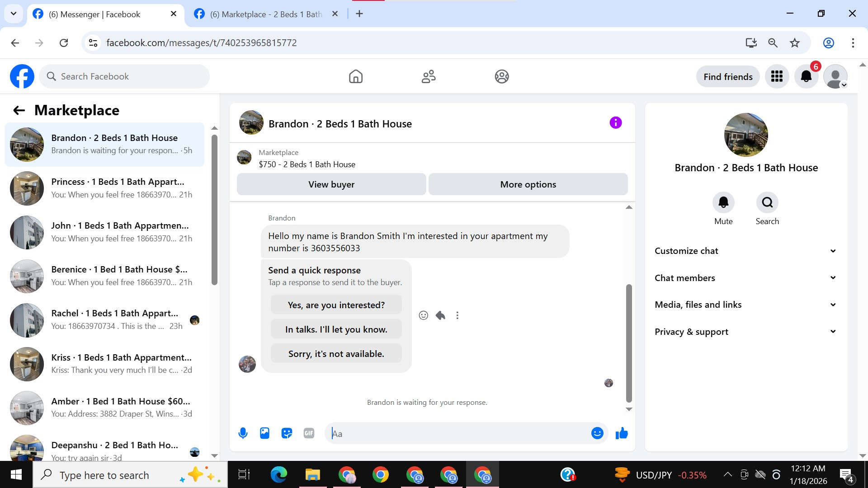Open the notifications bell
This screenshot has width=868, height=488.
(x=806, y=76)
